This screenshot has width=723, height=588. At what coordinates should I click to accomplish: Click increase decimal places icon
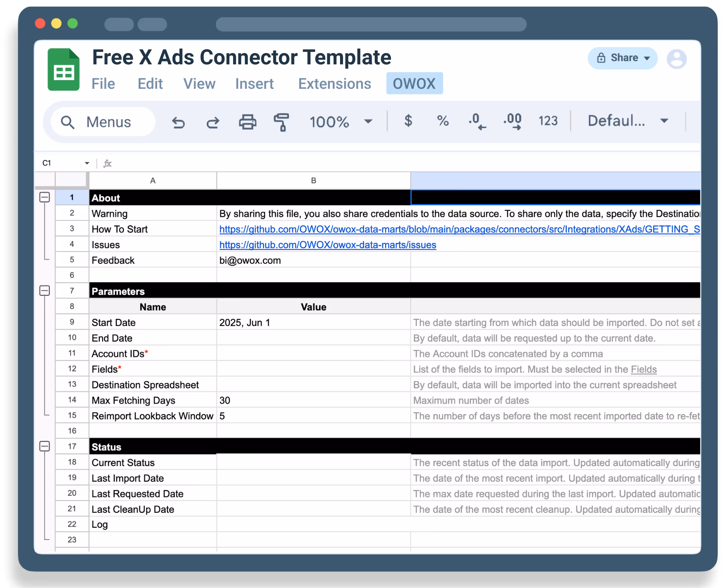pyautogui.click(x=513, y=121)
